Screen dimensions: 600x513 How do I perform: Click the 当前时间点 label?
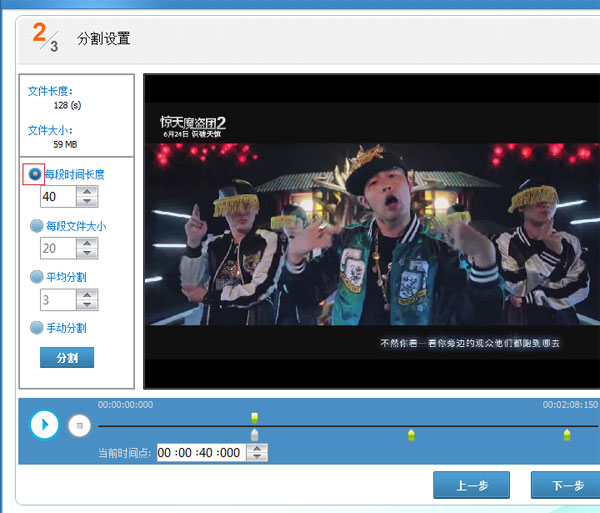(x=124, y=453)
